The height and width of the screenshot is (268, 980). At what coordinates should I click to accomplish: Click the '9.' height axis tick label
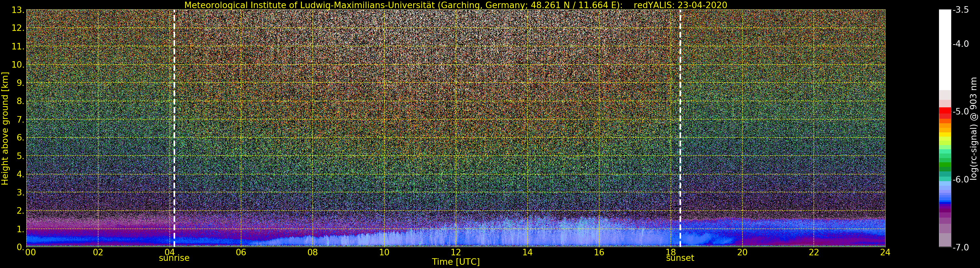tap(21, 83)
